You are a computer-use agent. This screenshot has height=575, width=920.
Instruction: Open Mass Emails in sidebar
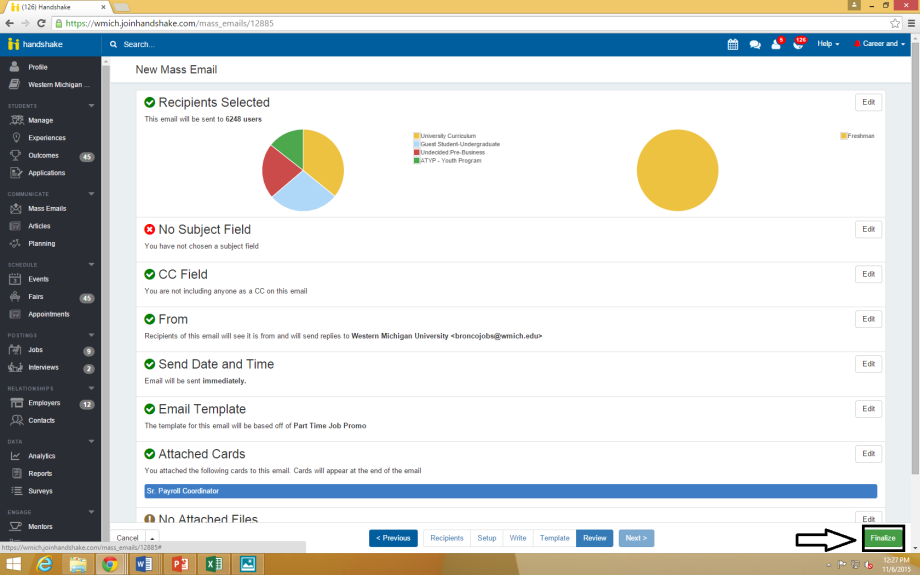click(47, 208)
